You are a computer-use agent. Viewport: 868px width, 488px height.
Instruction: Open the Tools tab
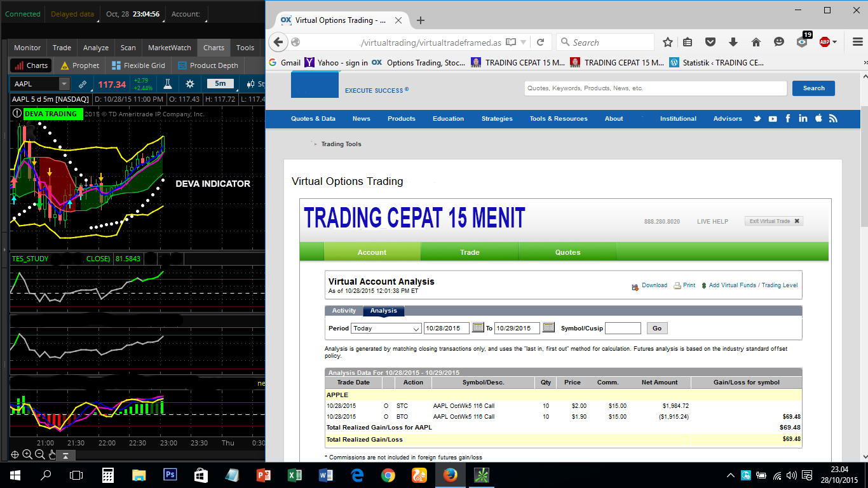(x=245, y=48)
